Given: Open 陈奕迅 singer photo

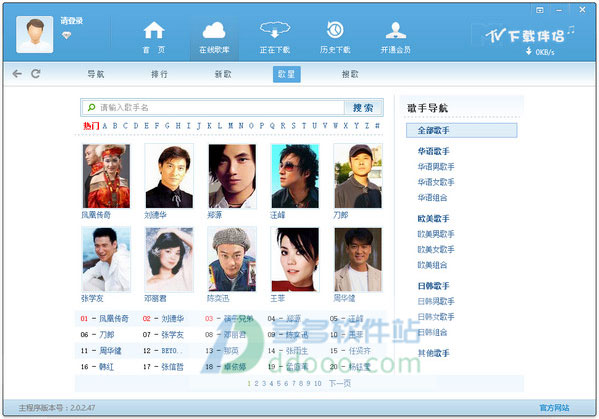Looking at the screenshot, I should [232, 259].
